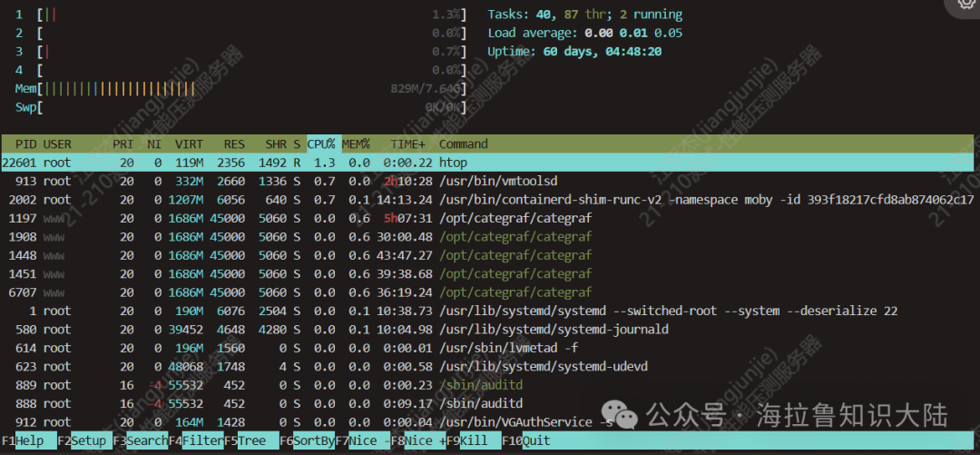
Task: Click the CPU 4 meter row
Action: click(x=241, y=70)
